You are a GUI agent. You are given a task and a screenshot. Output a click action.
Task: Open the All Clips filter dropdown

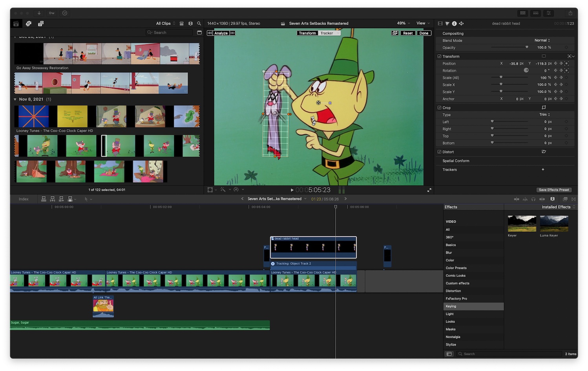point(164,23)
